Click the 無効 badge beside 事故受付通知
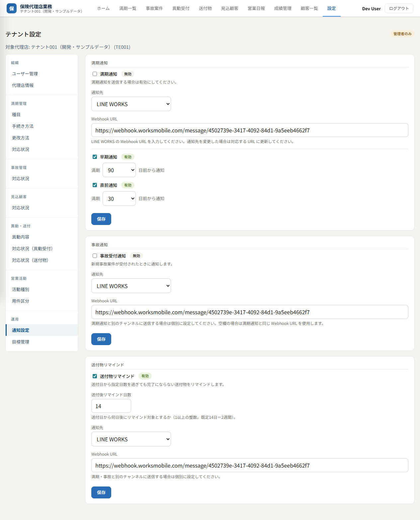420x520 pixels. click(136, 256)
